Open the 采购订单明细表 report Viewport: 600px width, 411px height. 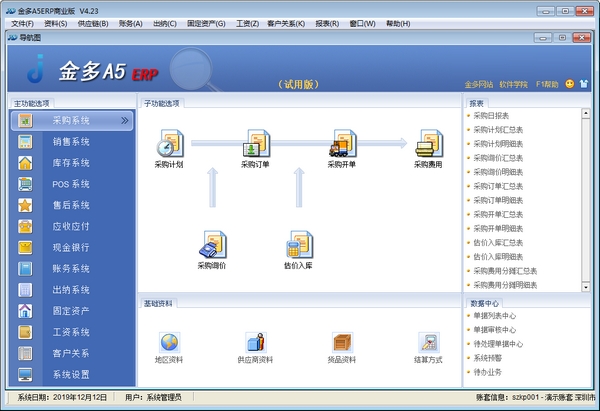pyautogui.click(x=498, y=200)
